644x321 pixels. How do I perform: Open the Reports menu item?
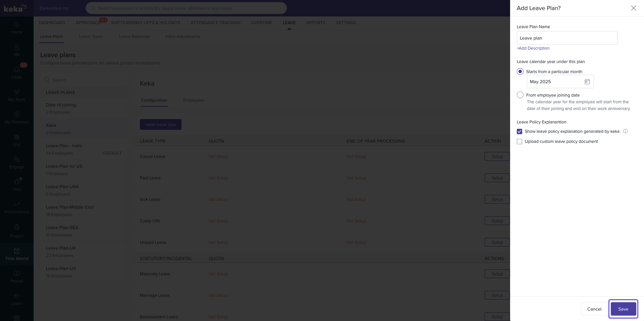315,23
